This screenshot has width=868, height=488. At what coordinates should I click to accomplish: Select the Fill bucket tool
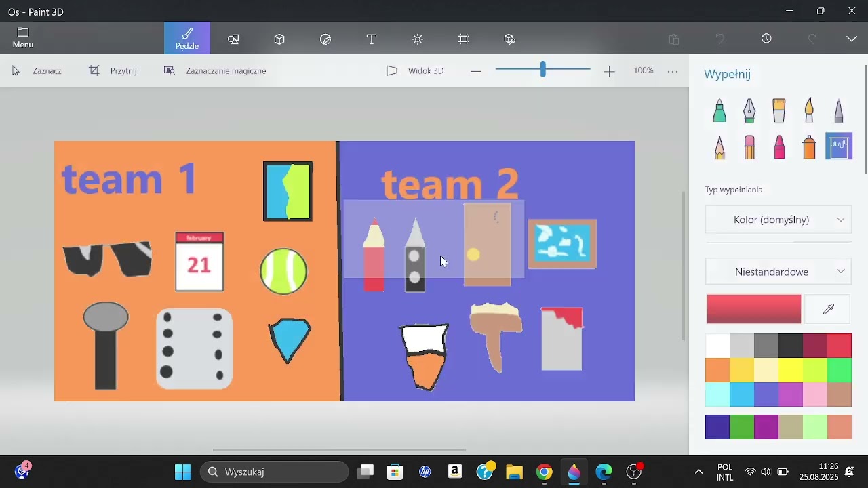[x=839, y=147]
